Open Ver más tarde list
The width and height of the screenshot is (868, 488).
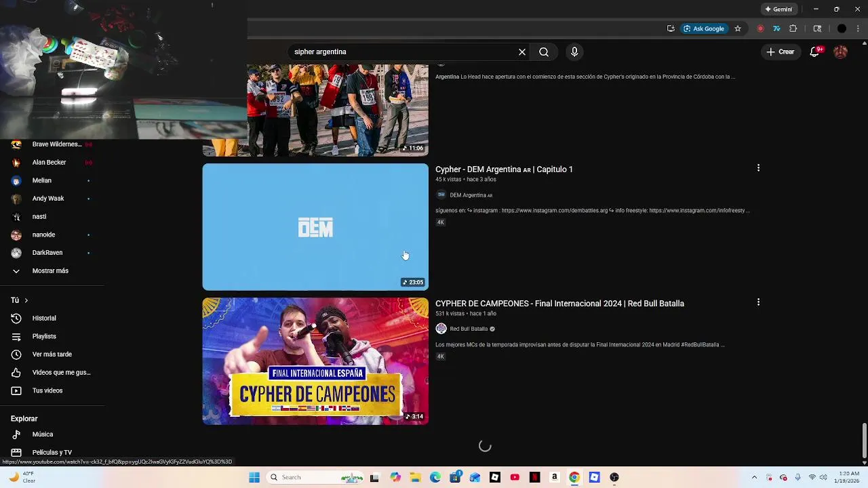pos(52,354)
